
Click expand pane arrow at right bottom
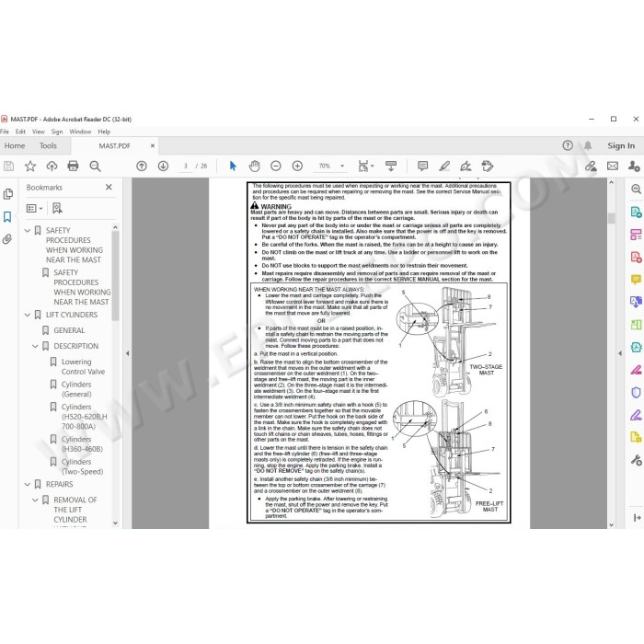pyautogui.click(x=637, y=517)
